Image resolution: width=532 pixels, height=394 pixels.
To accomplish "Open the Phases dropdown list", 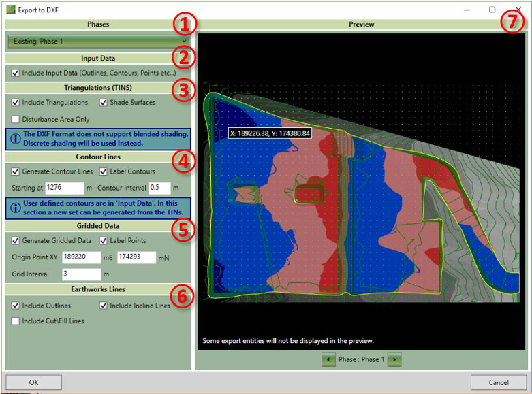I will (97, 42).
